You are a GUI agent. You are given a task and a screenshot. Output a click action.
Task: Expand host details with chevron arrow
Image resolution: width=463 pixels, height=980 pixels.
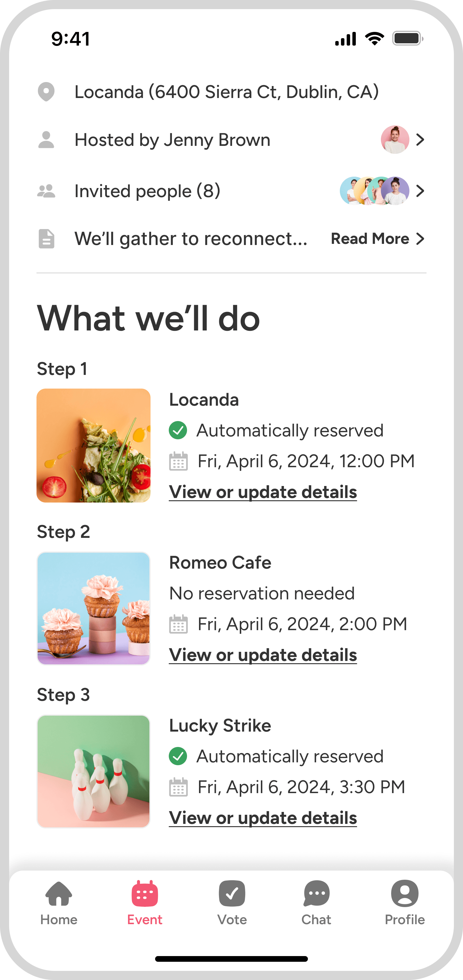(x=420, y=140)
